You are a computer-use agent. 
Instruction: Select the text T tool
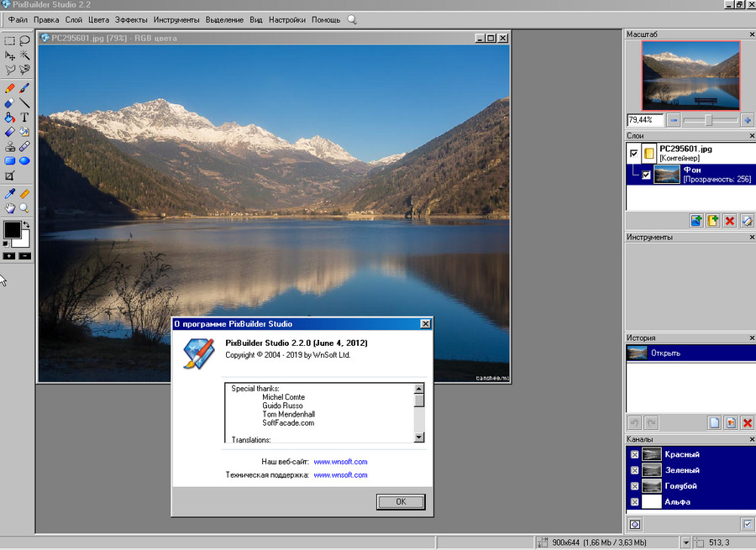pos(24,117)
